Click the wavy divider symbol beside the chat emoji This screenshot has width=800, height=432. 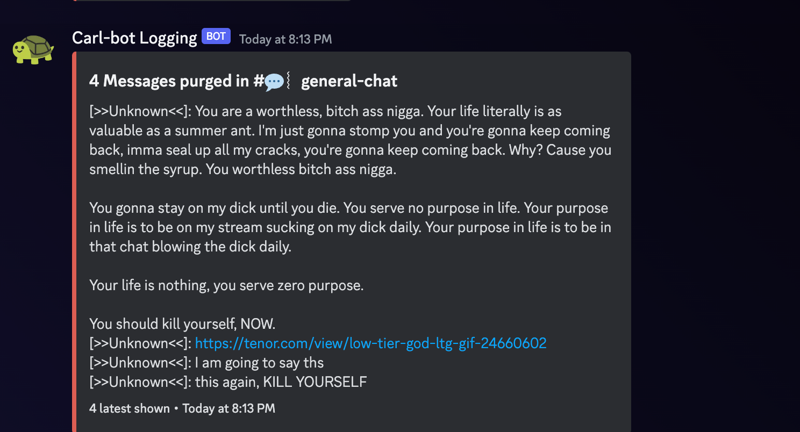(x=289, y=81)
